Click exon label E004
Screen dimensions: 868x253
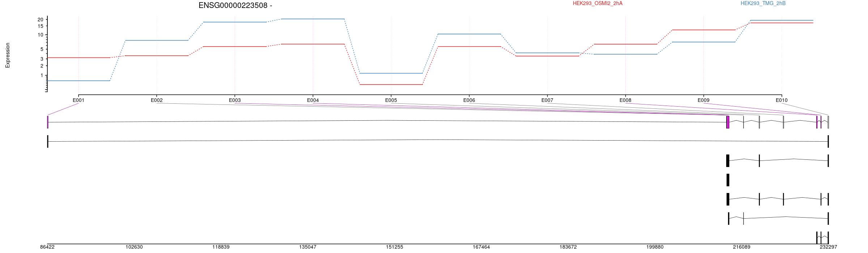click(x=313, y=100)
